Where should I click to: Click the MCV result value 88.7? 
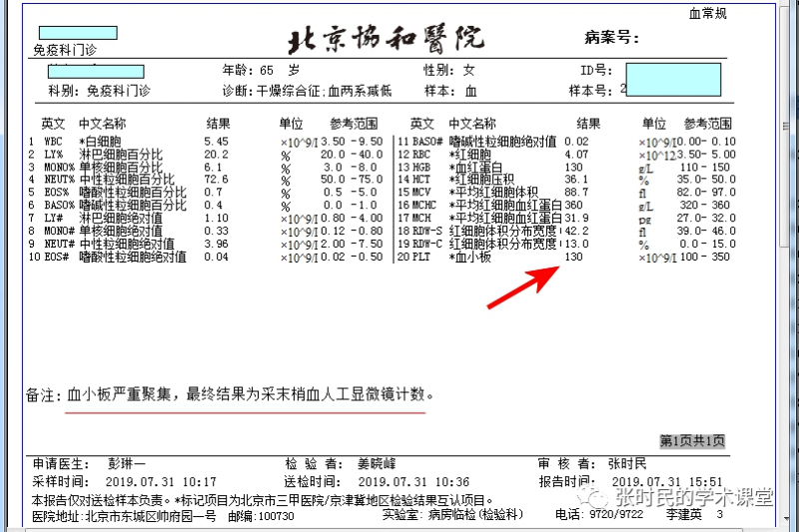click(576, 192)
